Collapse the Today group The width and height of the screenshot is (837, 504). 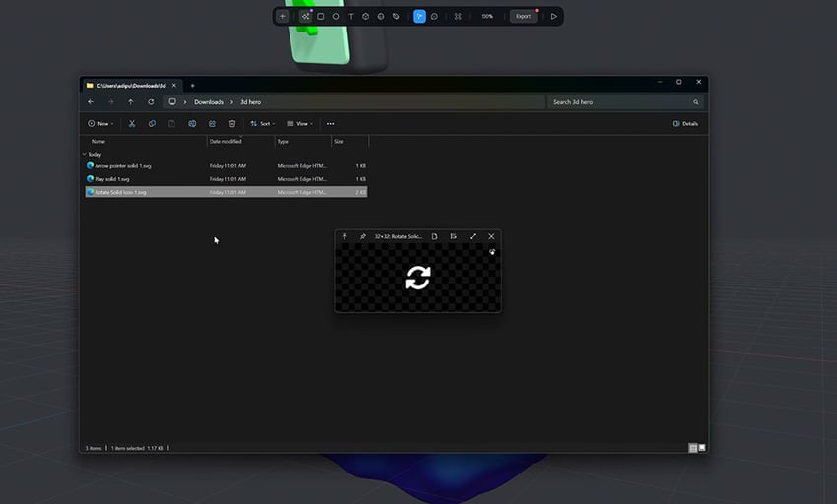click(x=85, y=154)
